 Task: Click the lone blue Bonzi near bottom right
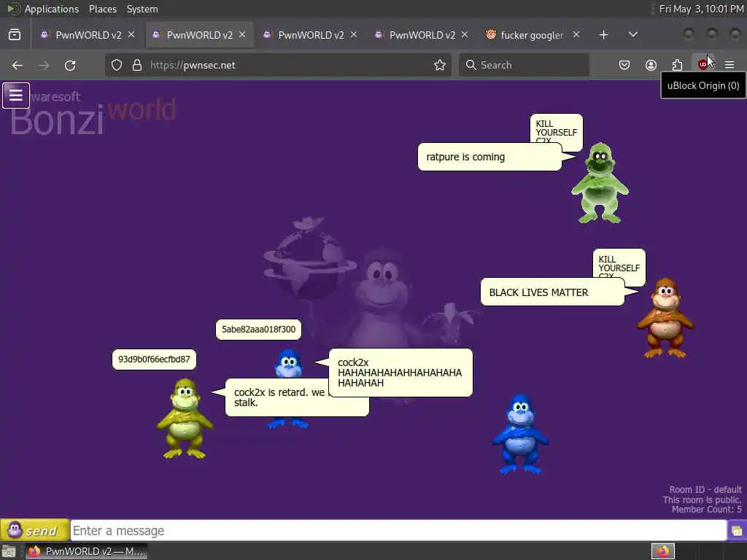point(520,434)
